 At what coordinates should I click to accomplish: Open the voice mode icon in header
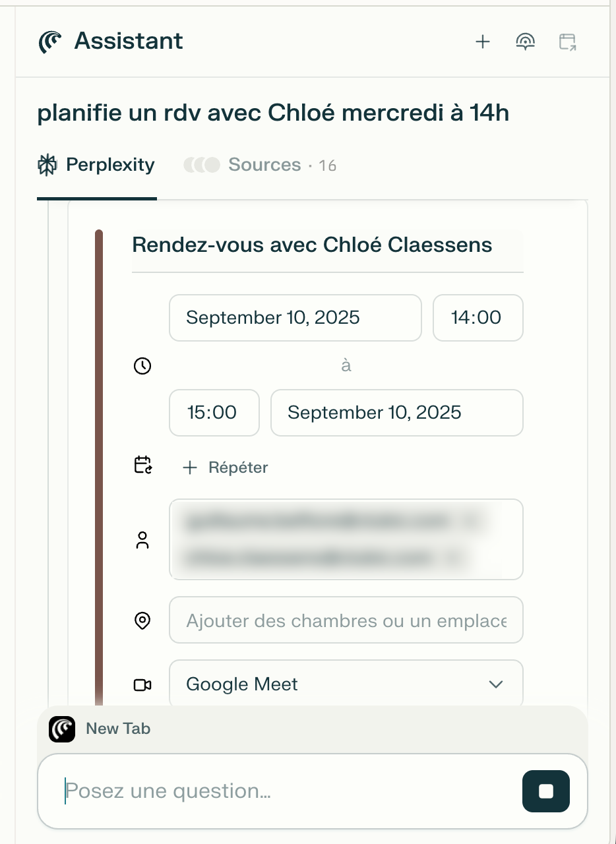pos(525,42)
